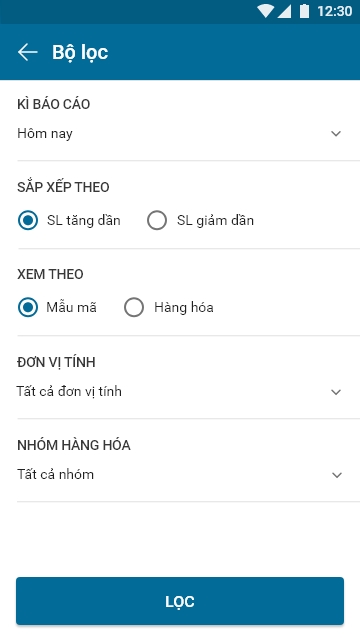This screenshot has width=360, height=640.
Task: Tap the 12:30 clock in status bar
Action: click(x=335, y=11)
